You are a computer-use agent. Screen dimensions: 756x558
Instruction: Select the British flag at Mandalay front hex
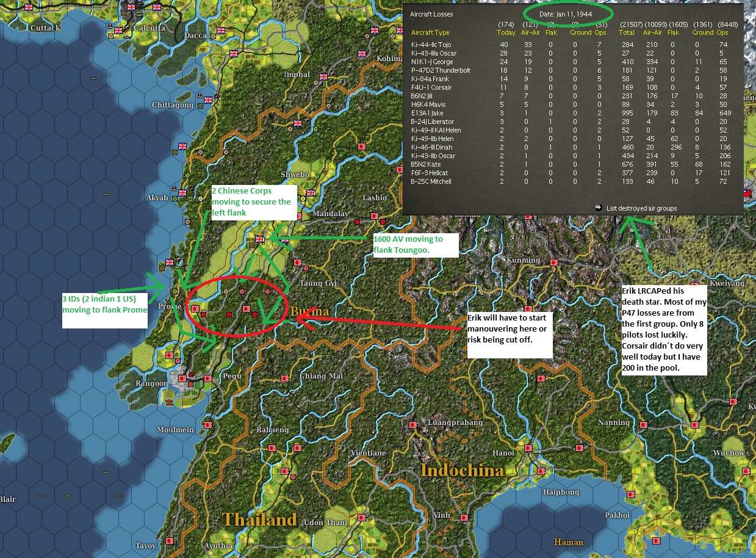[x=261, y=239]
